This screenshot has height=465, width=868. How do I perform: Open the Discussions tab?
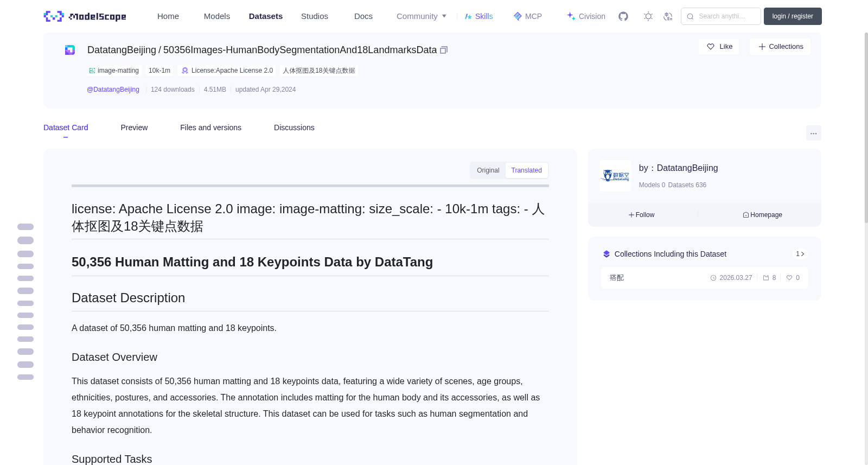(x=294, y=128)
